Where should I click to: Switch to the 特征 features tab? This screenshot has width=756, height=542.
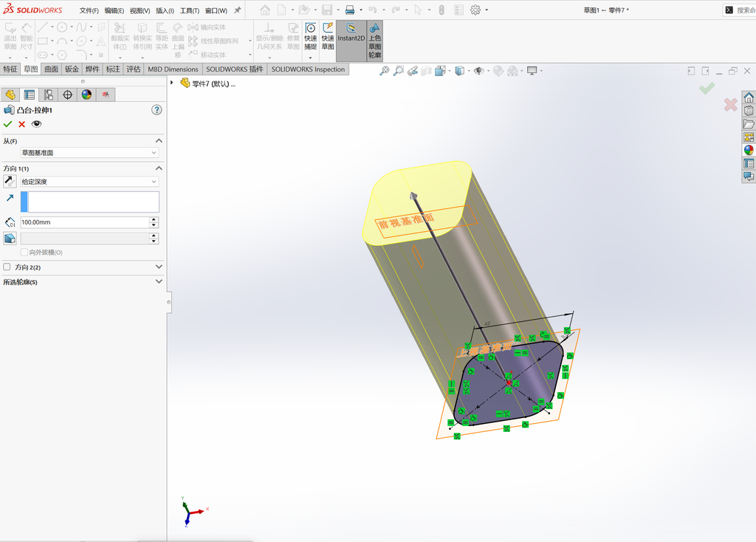coord(10,69)
